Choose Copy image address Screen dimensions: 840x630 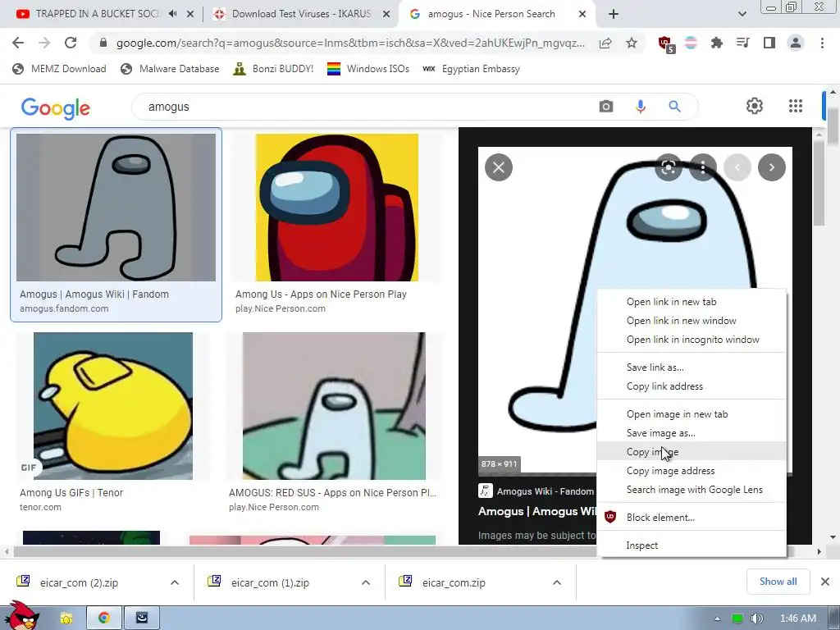click(x=692, y=470)
